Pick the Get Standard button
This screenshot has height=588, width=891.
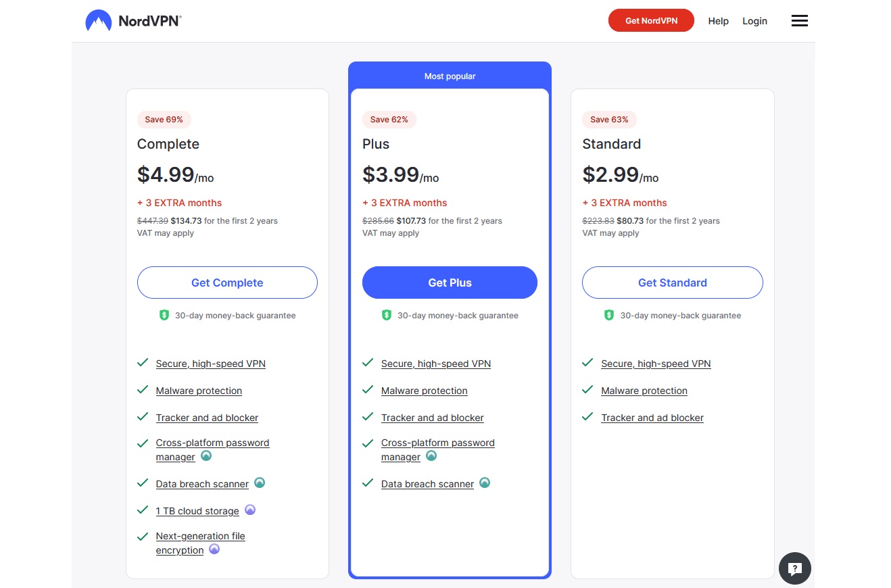tap(673, 283)
